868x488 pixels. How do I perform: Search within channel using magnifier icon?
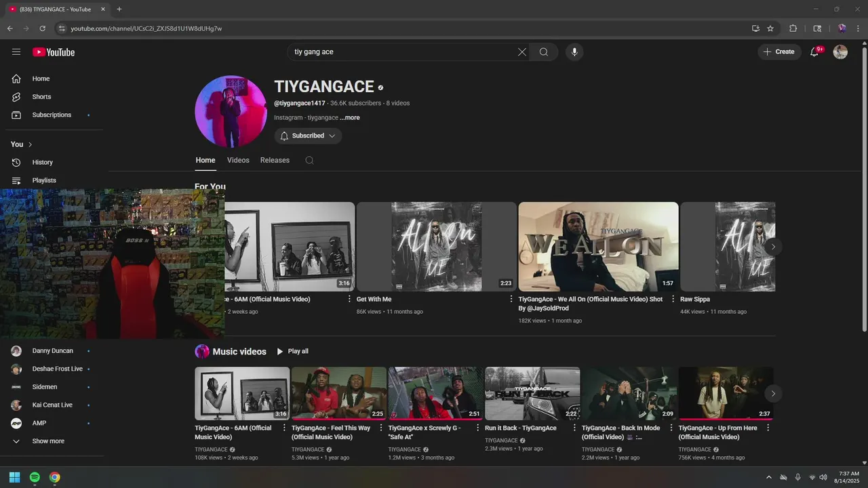tap(309, 161)
